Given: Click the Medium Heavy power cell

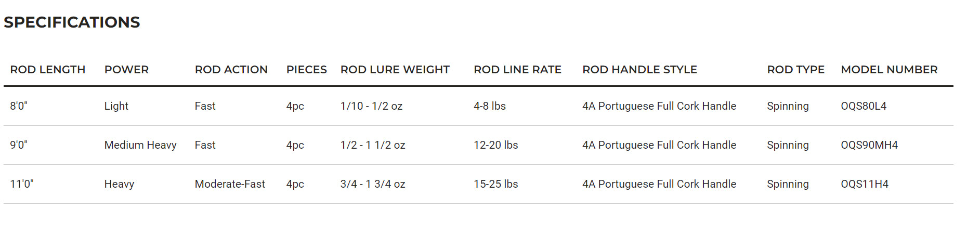Looking at the screenshot, I should [140, 145].
